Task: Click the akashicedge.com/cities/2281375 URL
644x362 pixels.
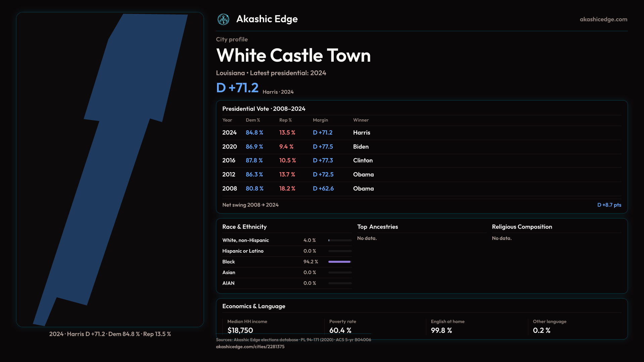Action: tap(250, 347)
